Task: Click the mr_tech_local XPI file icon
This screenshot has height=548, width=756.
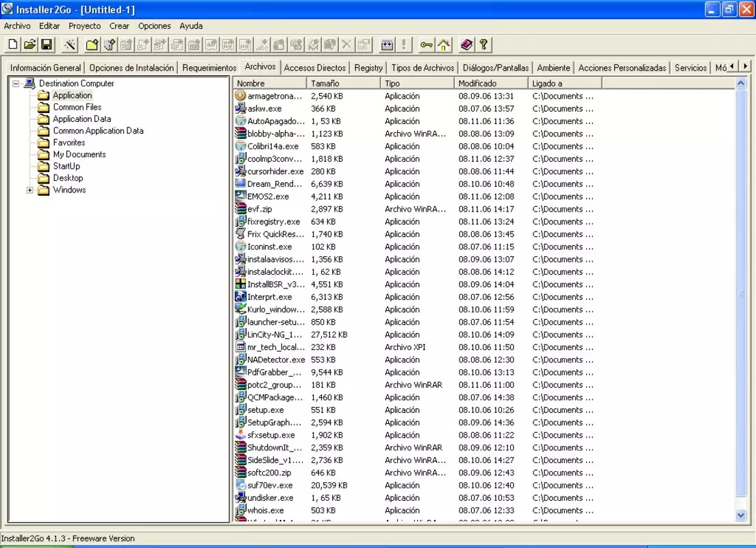Action: pyautogui.click(x=240, y=347)
